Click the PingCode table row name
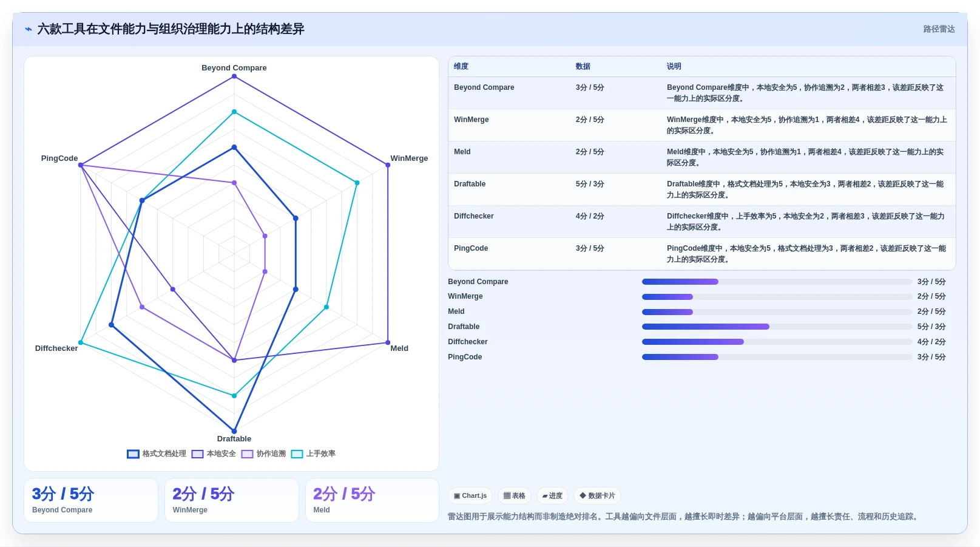 point(471,248)
